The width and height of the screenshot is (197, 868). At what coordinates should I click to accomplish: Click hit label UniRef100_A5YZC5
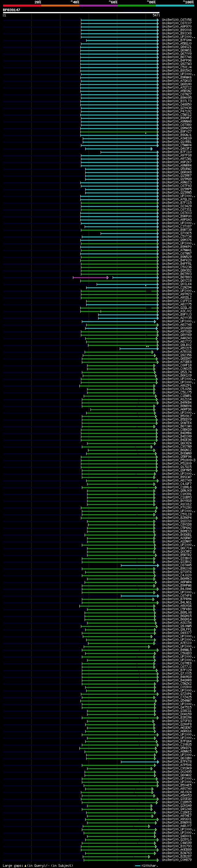coord(176,349)
